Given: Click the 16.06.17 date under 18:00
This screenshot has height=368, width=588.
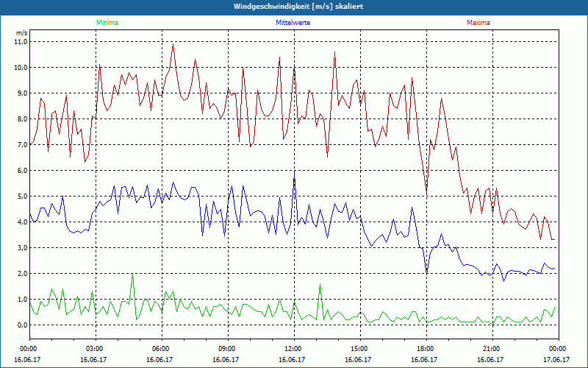Looking at the screenshot, I should [x=424, y=359].
